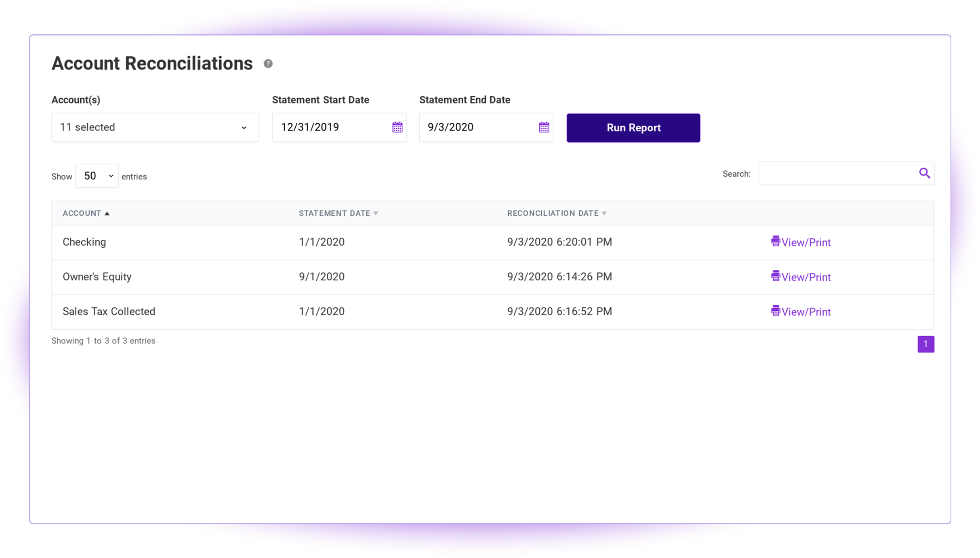The width and height of the screenshot is (980, 558).
Task: Click the printer icon next to Checking View/Print
Action: tap(775, 241)
